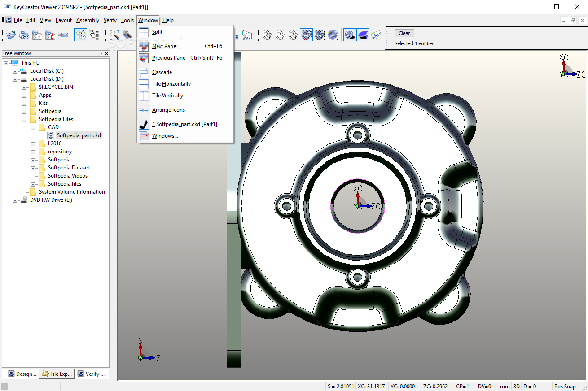Open the blue double-arrow toolbar overflow
Screen dimensions: 588x391
coord(237,37)
